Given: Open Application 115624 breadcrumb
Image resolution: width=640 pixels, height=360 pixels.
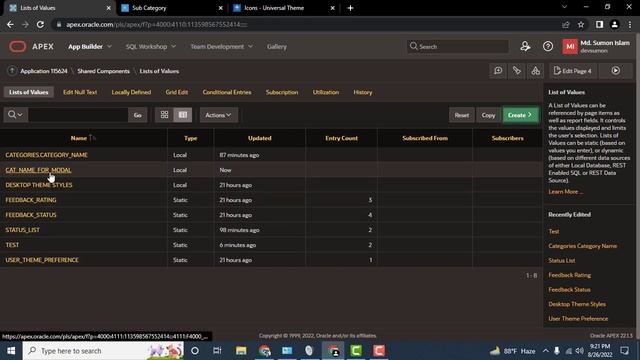Looking at the screenshot, I should click(44, 71).
